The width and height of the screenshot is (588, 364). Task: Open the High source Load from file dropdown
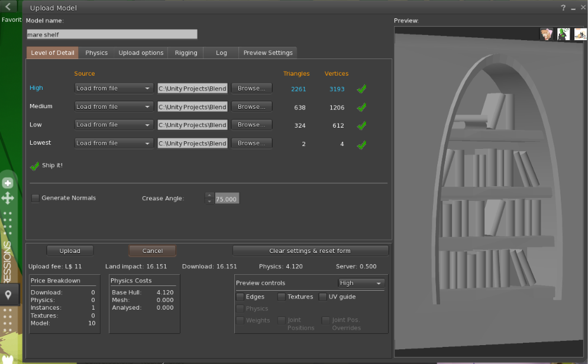click(x=114, y=89)
